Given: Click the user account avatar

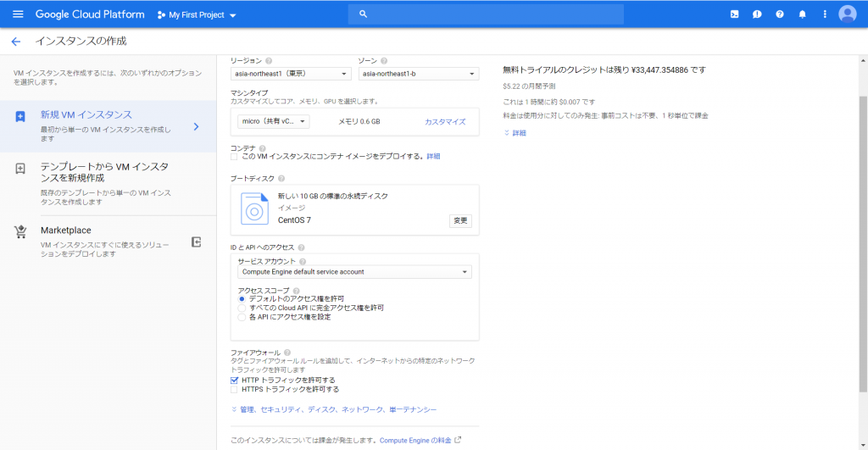Looking at the screenshot, I should [x=847, y=14].
